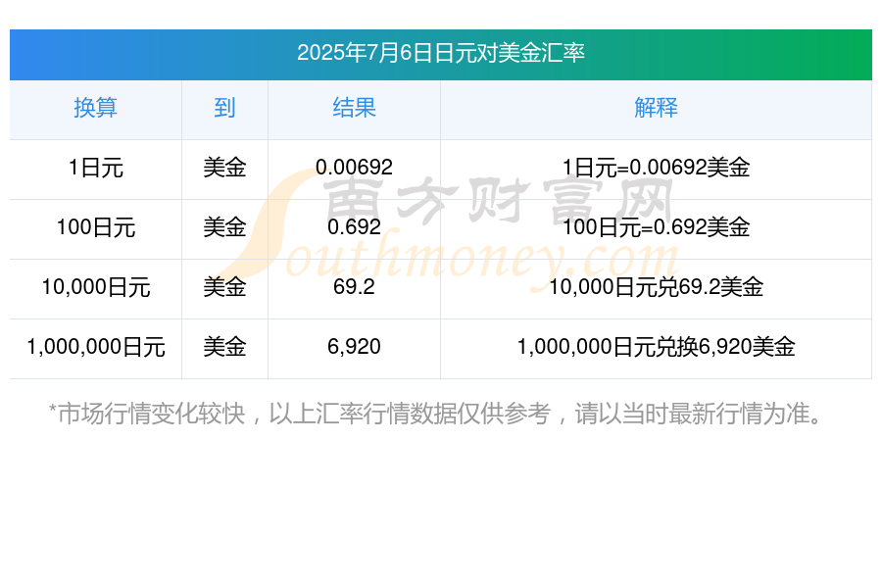Screen dimensions: 882x588
Task: Click the result value '0.692'
Action: click(354, 226)
